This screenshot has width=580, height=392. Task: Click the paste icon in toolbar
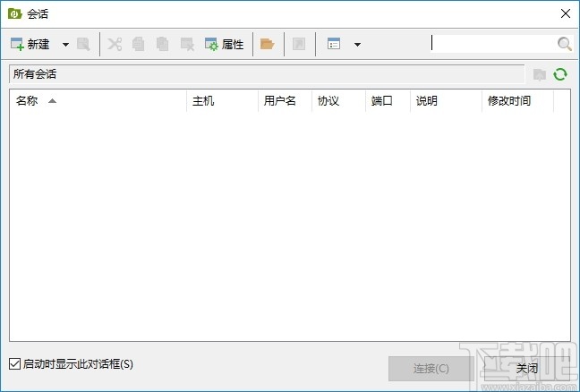pos(162,45)
